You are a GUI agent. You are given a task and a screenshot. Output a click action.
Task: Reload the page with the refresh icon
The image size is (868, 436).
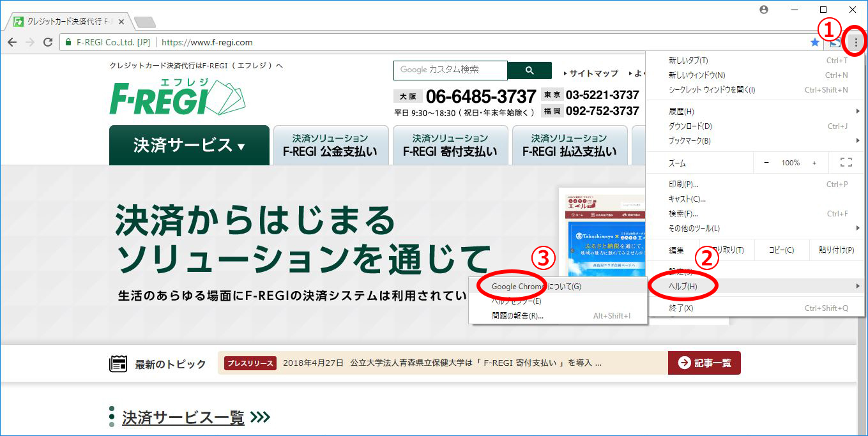click(48, 42)
